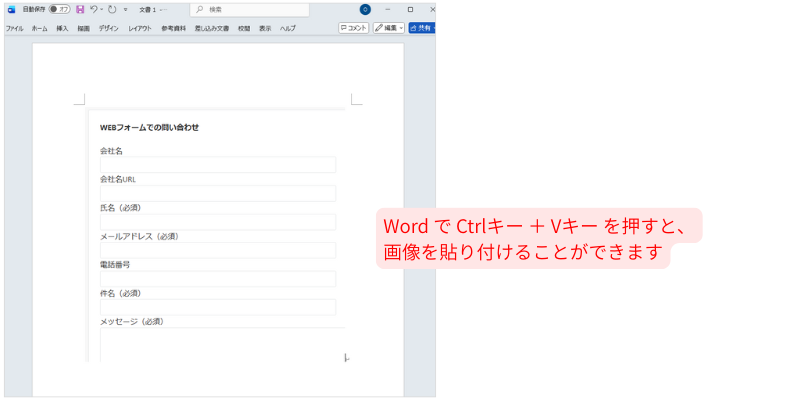Switch to the ヘルプ tab
800x400 pixels.
click(288, 29)
